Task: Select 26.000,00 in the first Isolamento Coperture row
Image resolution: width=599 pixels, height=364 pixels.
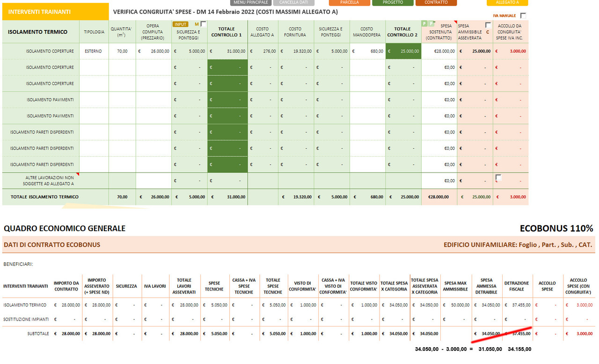Action: click(154, 51)
